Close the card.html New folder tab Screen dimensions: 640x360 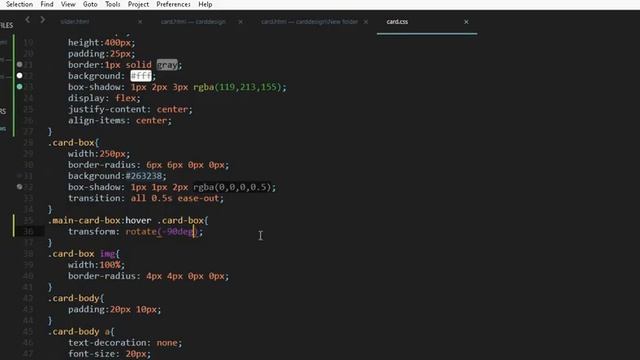[366, 22]
